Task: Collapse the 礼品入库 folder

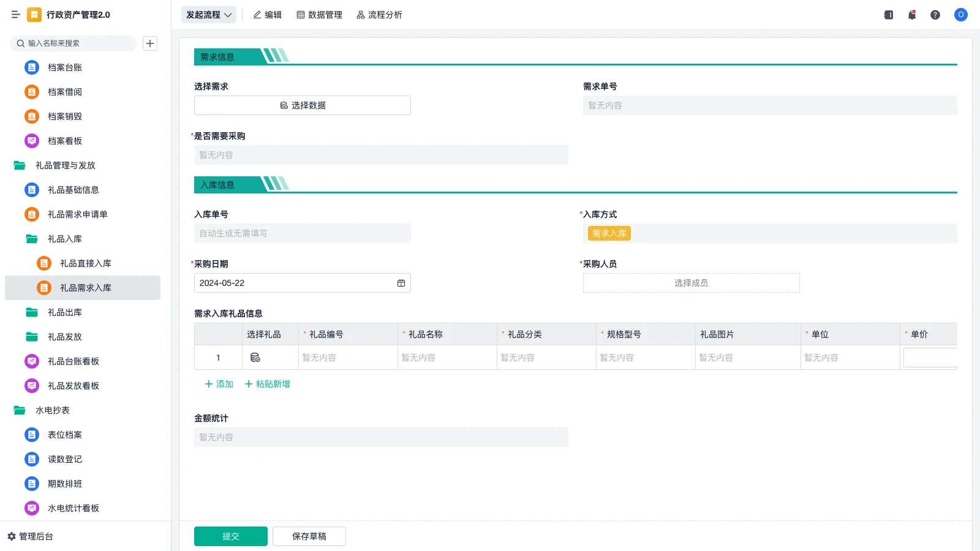Action: click(x=32, y=239)
